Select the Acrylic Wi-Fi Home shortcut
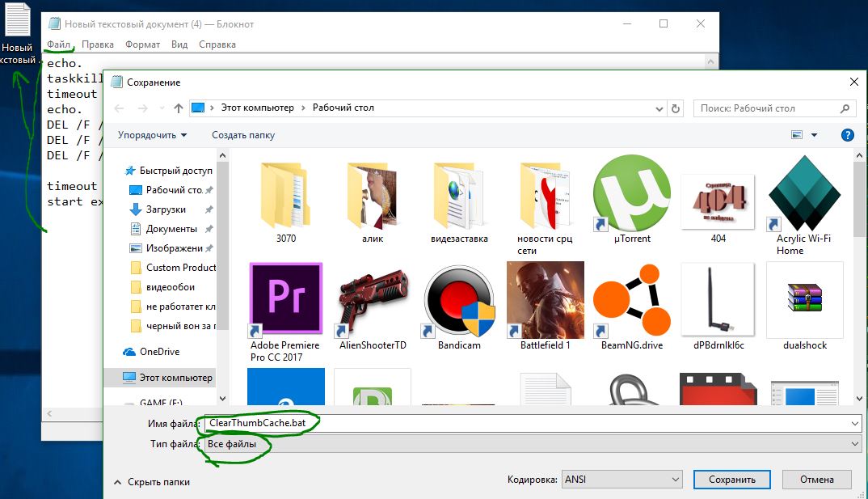 click(x=804, y=205)
